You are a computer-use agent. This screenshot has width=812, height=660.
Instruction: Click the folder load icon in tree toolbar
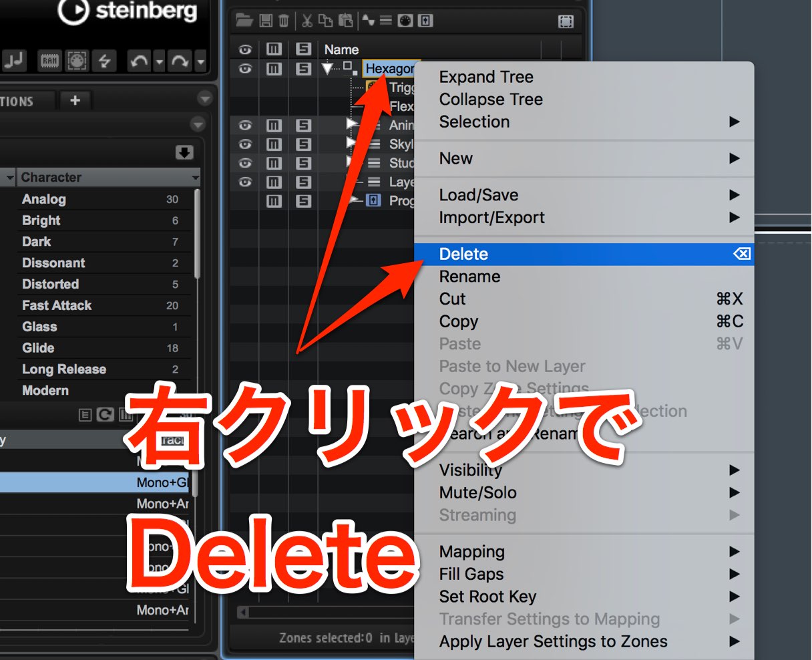click(x=245, y=21)
